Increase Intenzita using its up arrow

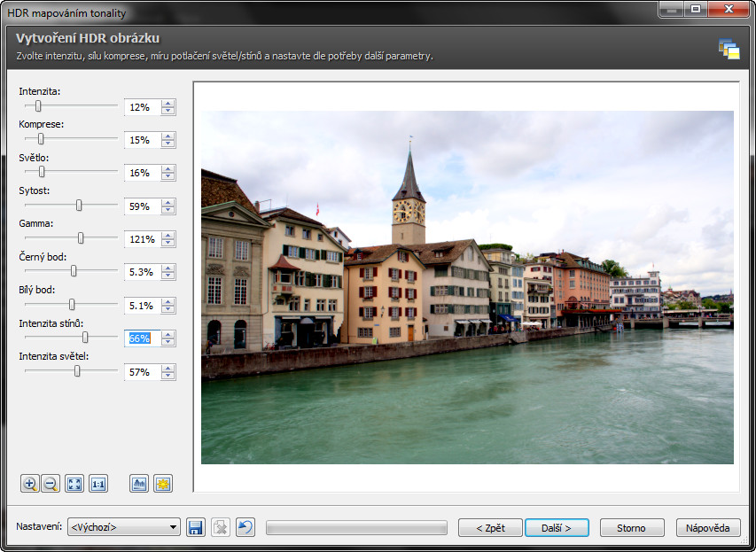[x=168, y=103]
